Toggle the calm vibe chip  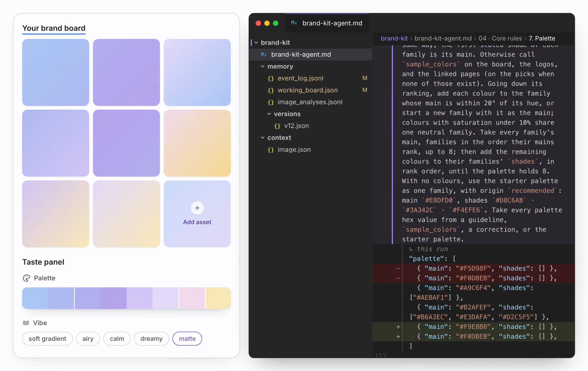coord(117,339)
